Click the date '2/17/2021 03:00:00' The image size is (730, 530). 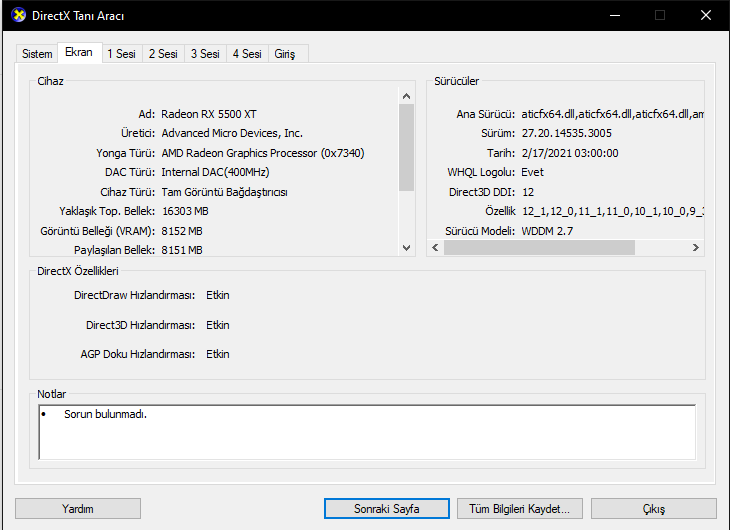point(570,153)
